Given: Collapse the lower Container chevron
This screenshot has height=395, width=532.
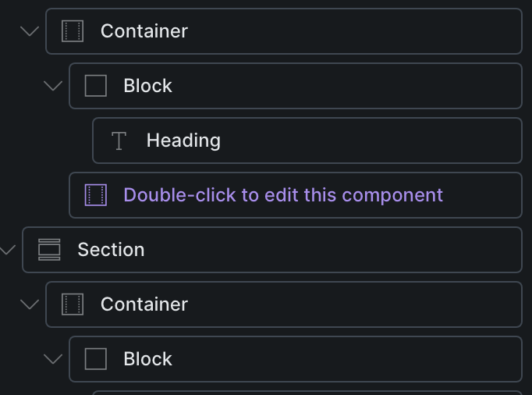Looking at the screenshot, I should click(30, 304).
